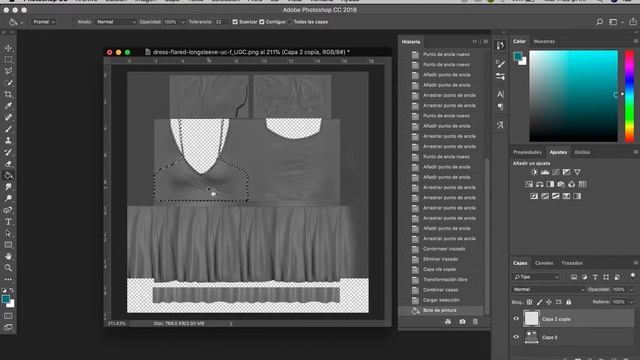Screen dimensions: 640x360
Task: Select the Lasso tool
Action: point(8,71)
